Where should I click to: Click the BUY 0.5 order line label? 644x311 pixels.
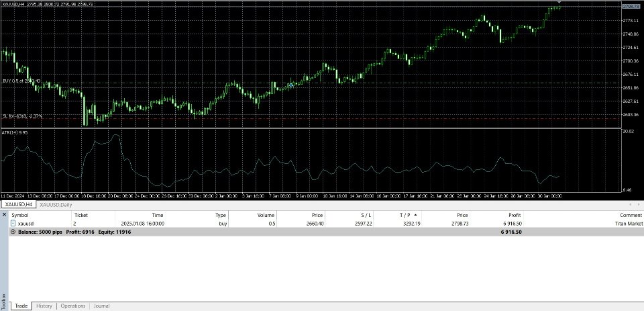(21, 81)
